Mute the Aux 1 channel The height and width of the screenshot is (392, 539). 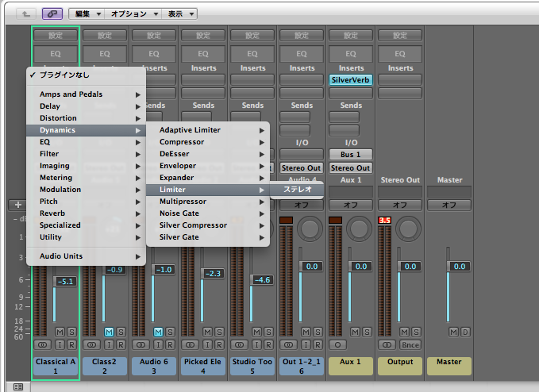[x=355, y=332]
